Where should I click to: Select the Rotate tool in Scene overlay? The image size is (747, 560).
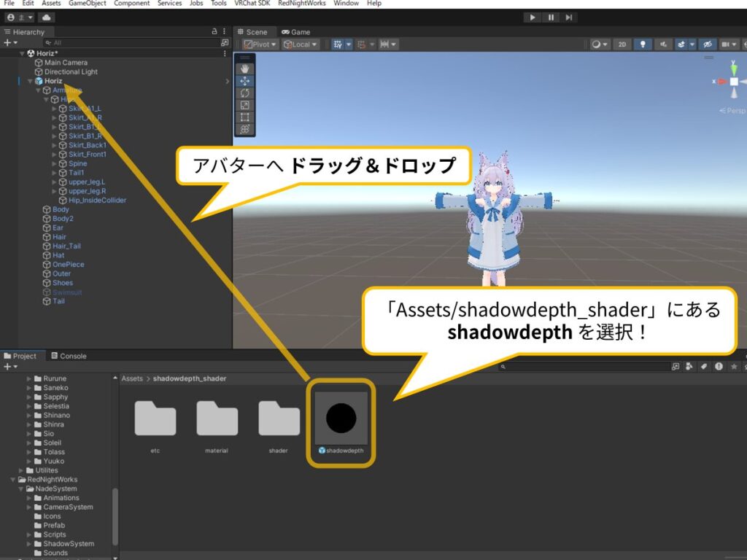pos(245,93)
